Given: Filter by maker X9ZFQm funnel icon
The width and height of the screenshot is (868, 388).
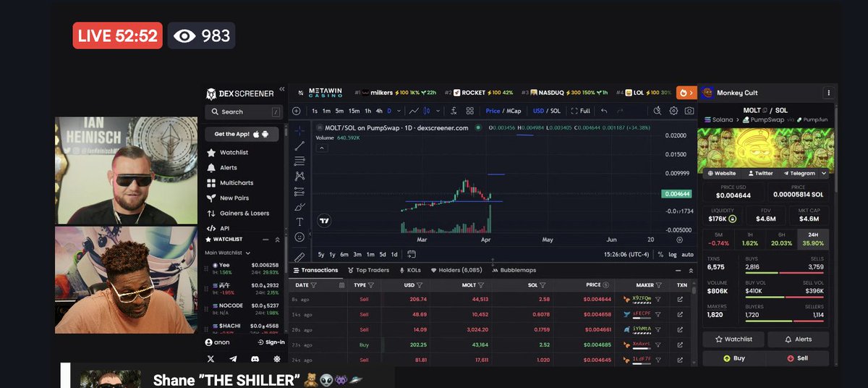Looking at the screenshot, I should (658, 298).
